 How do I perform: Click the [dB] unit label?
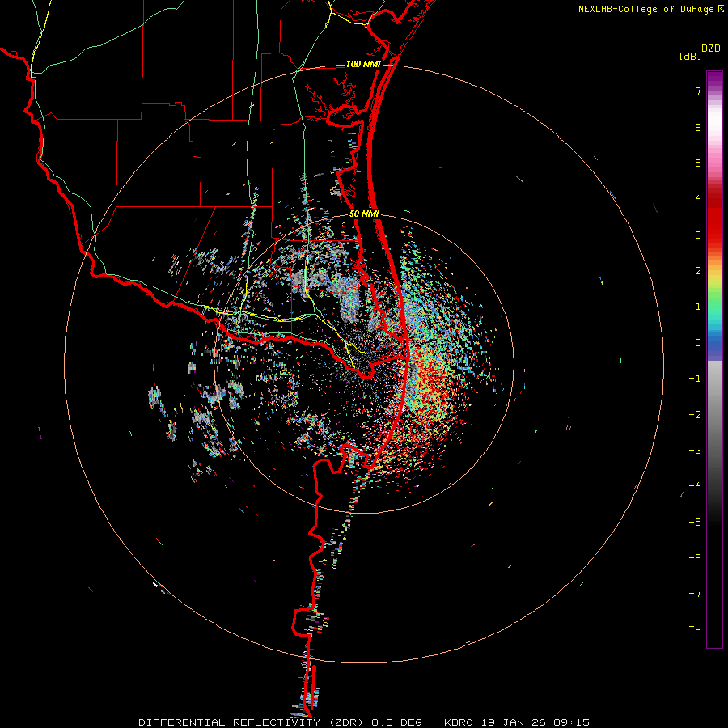click(x=690, y=56)
